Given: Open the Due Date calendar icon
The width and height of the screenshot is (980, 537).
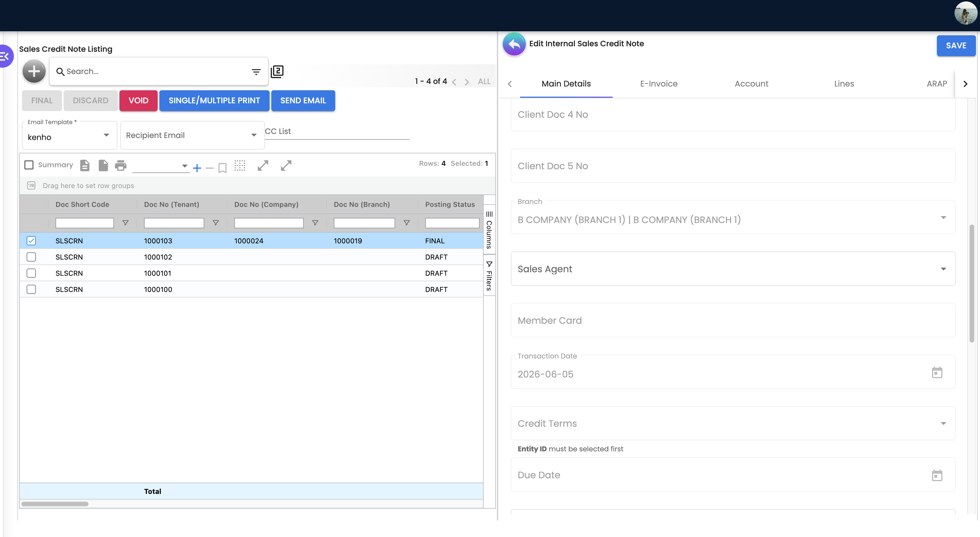Looking at the screenshot, I should [937, 475].
